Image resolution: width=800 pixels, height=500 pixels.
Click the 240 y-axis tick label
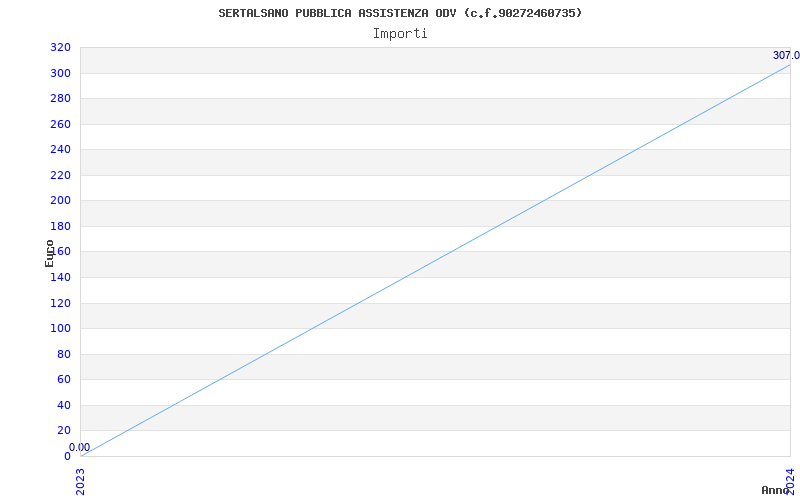coord(60,149)
